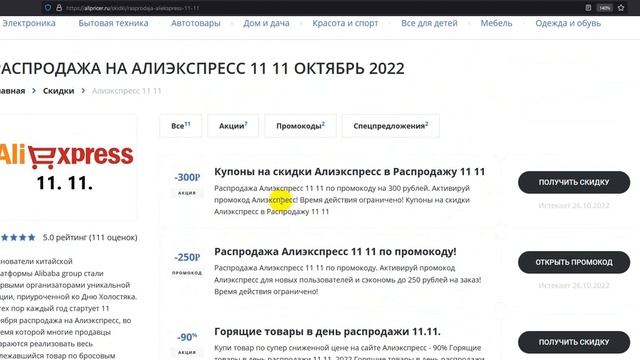The width and height of the screenshot is (640, 360).
Task: Click ПОЛУЧИТЬ СКИДКУ for coupons offer
Action: (x=574, y=182)
